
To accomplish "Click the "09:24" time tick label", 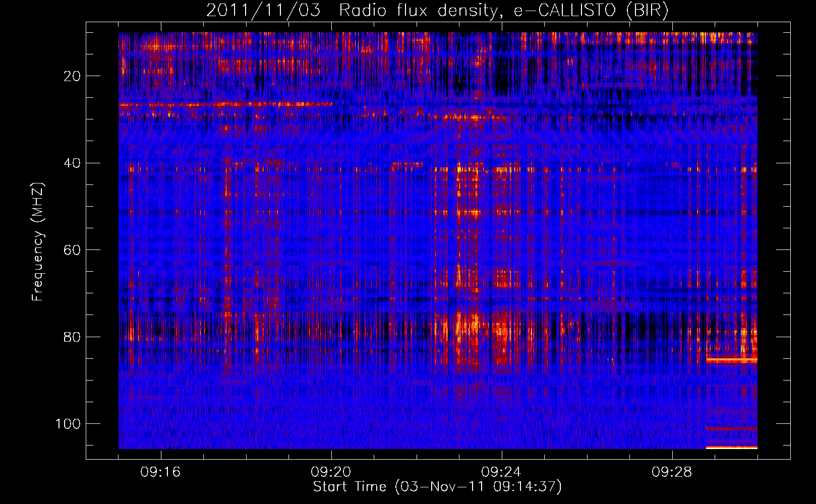I will (x=502, y=472).
